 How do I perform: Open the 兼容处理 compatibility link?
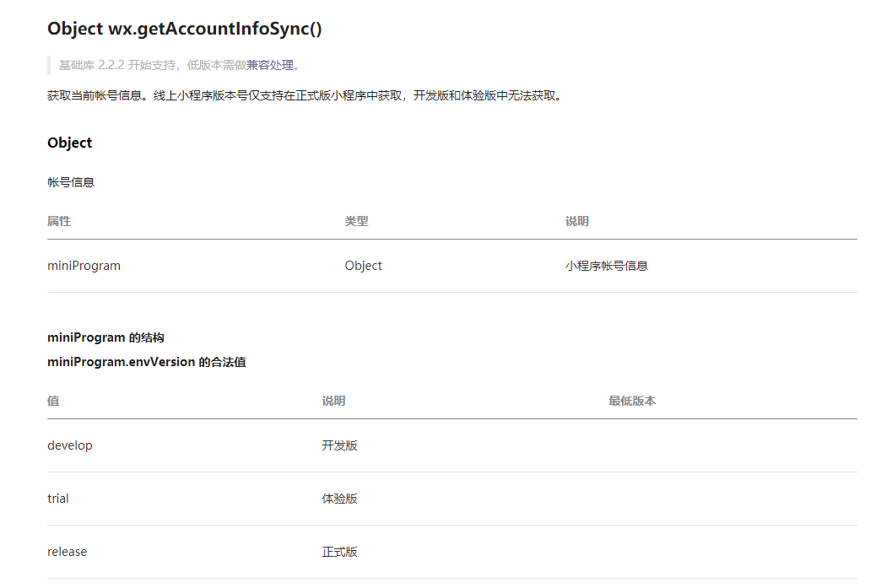(x=270, y=65)
